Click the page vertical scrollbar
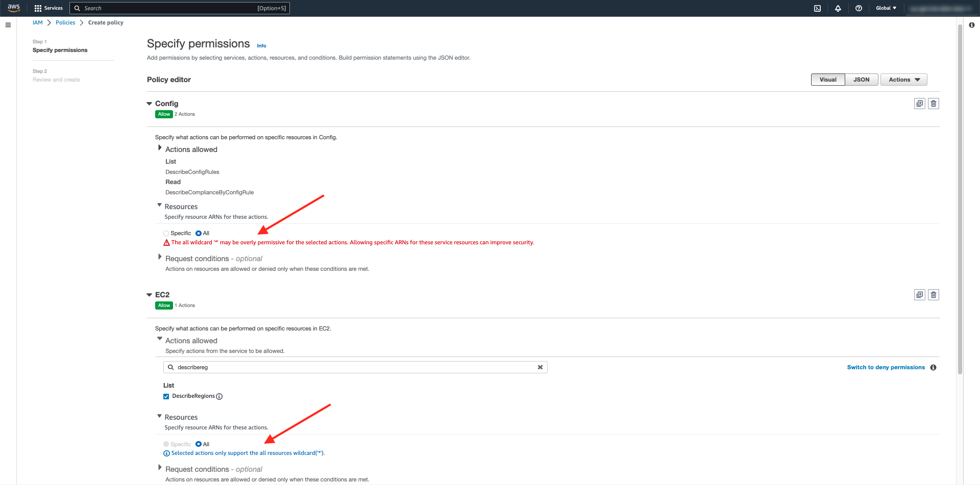 (960, 199)
